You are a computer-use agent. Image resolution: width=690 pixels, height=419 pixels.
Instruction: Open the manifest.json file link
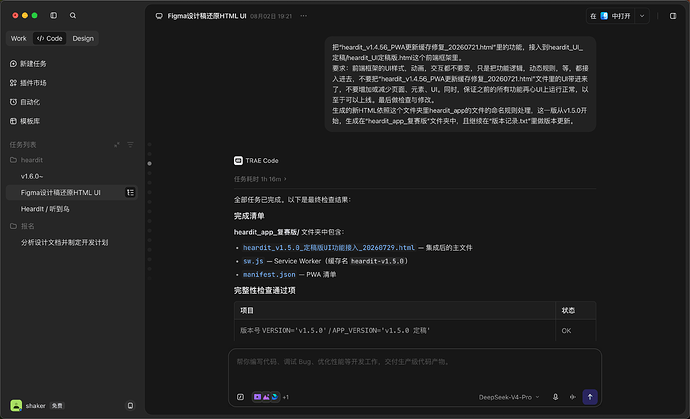pyautogui.click(x=269, y=274)
